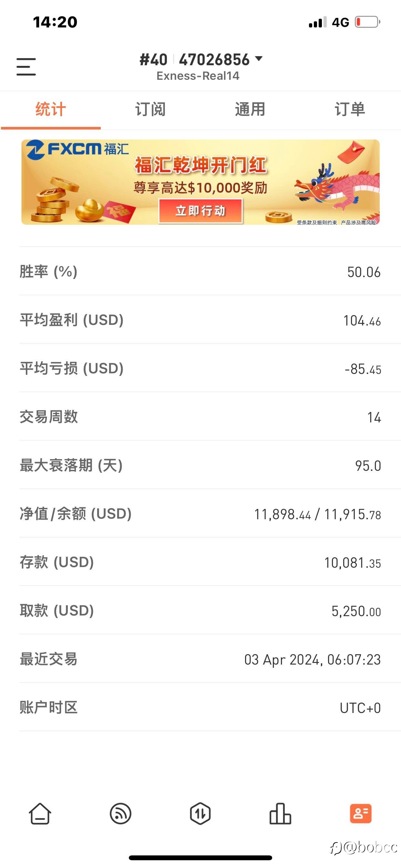The width and height of the screenshot is (401, 868).
Task: Tap the 净值/余额 (USD) row
Action: 200,513
